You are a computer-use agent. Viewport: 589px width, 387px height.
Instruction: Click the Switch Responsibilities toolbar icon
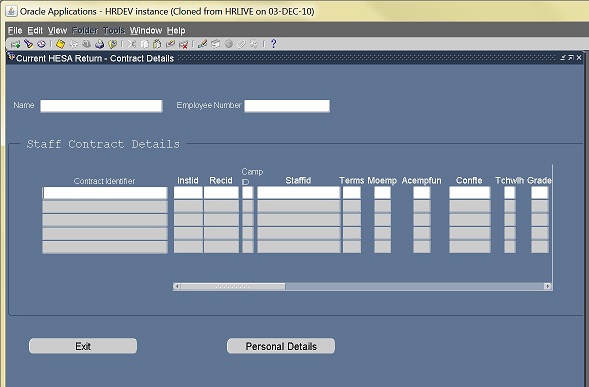[x=86, y=44]
